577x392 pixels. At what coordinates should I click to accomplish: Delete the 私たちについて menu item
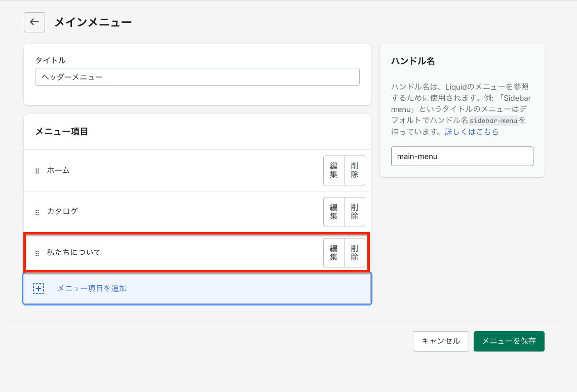coord(355,252)
